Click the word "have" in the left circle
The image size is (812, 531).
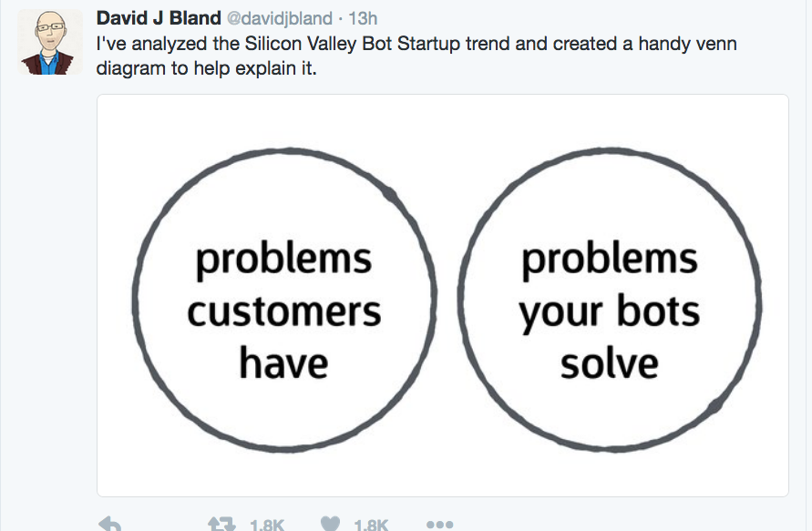click(x=283, y=363)
